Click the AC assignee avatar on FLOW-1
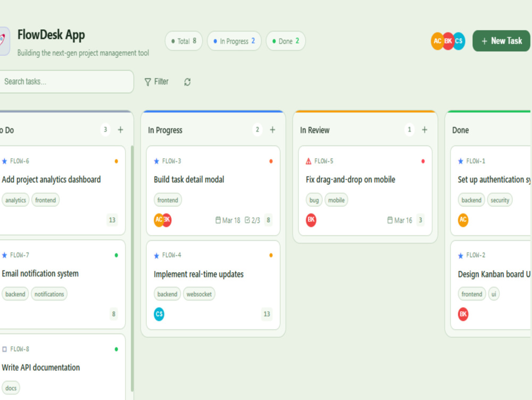532x400 pixels. click(463, 220)
